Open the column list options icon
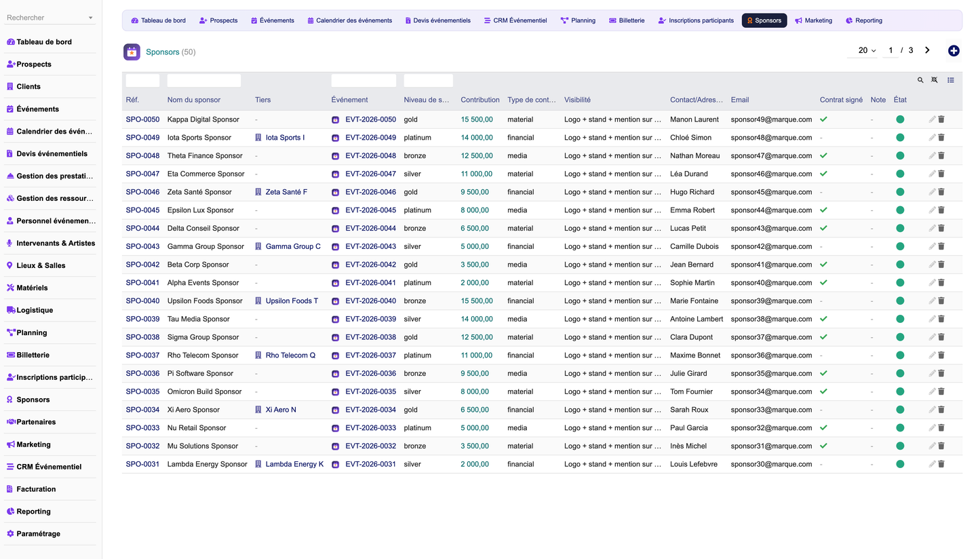 click(951, 80)
